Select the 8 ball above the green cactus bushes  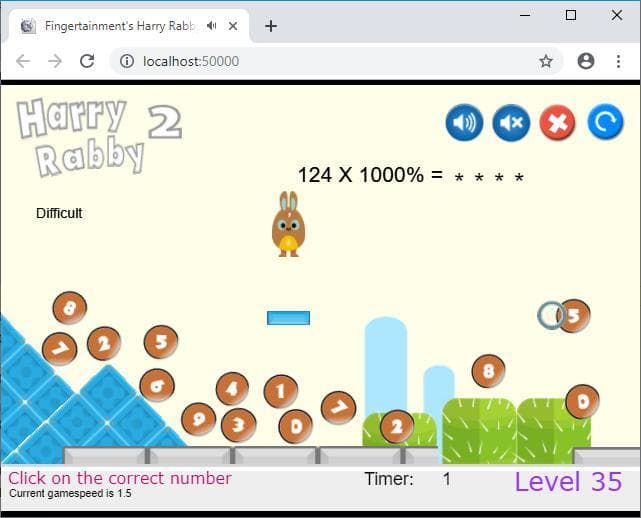click(488, 371)
